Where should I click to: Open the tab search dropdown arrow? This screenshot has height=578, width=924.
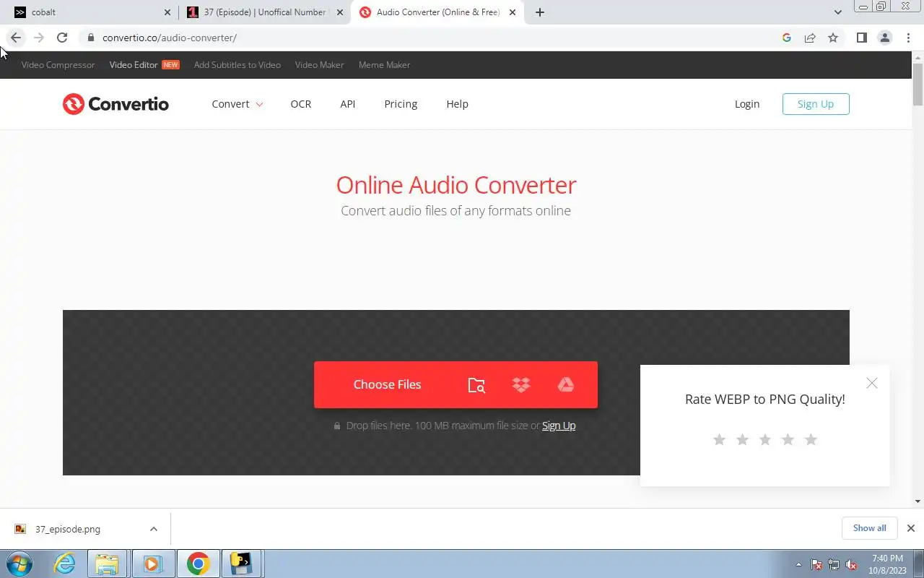837,12
